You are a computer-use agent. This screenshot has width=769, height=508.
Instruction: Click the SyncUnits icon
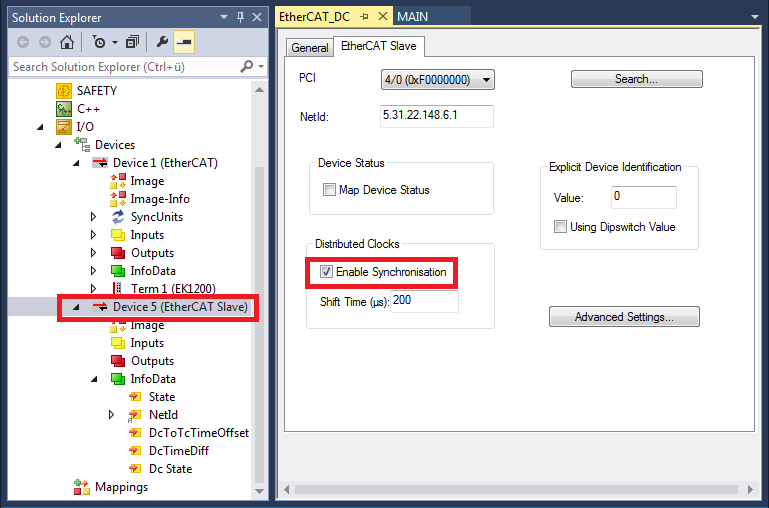(118, 217)
